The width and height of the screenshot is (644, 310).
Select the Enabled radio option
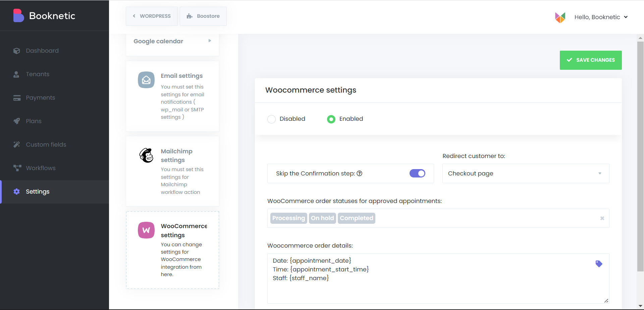[331, 119]
